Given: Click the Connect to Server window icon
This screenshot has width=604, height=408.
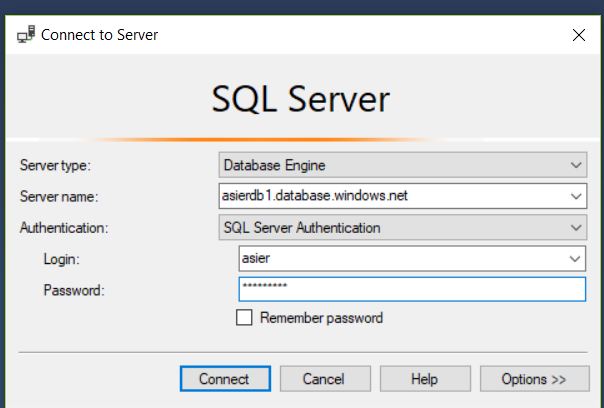Looking at the screenshot, I should pos(26,34).
